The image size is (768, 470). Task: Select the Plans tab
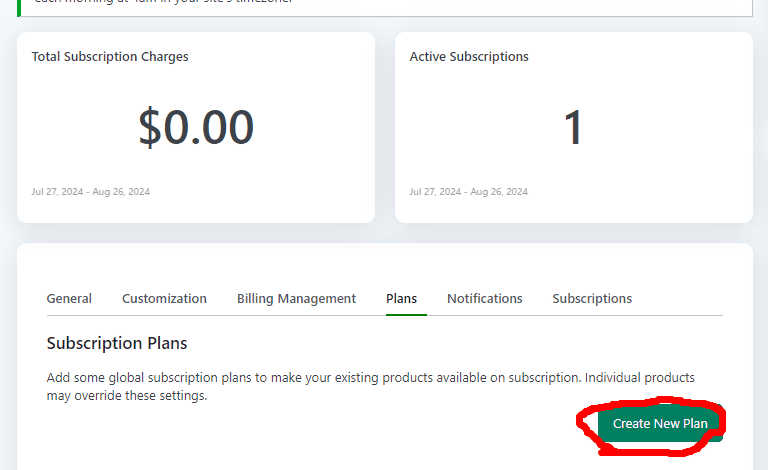point(401,298)
